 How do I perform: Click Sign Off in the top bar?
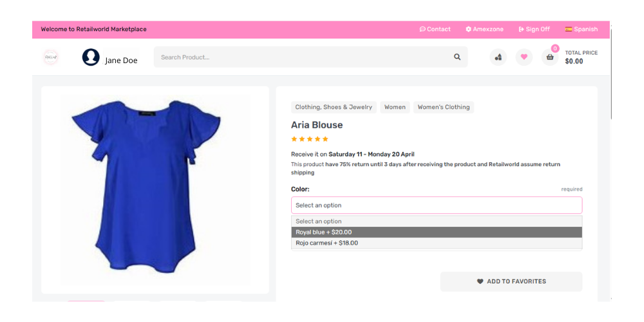click(x=534, y=29)
